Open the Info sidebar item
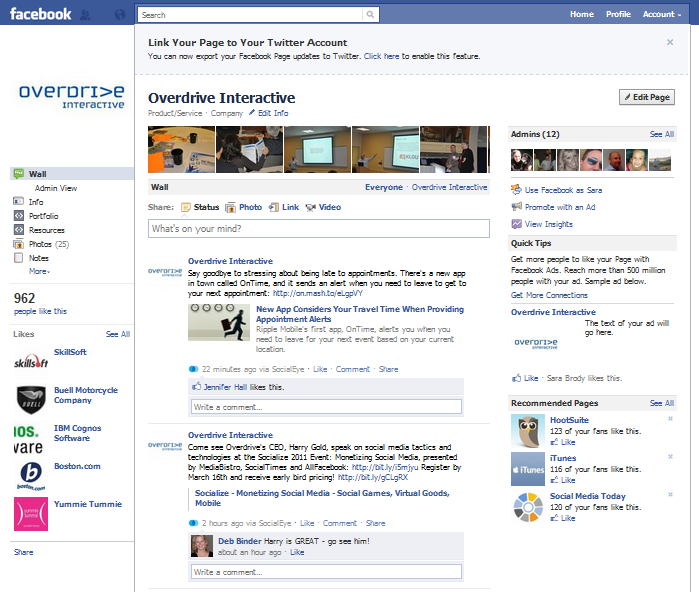Image resolution: width=699 pixels, height=592 pixels. tap(29, 202)
